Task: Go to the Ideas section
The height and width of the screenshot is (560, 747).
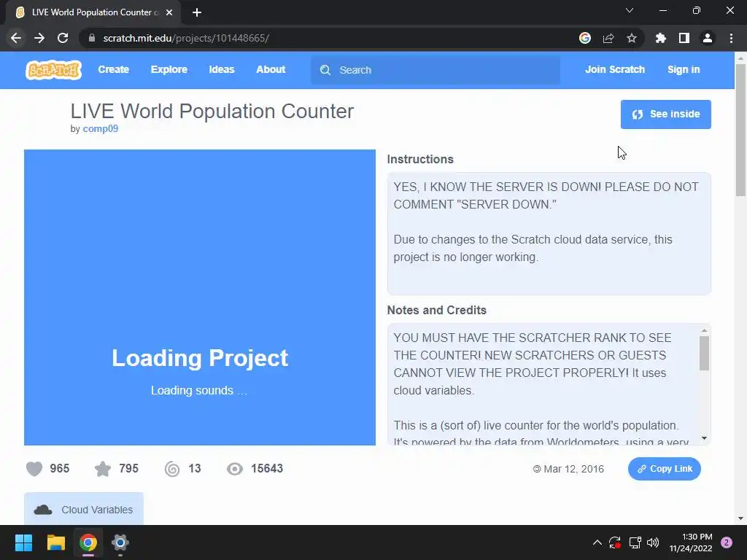Action: tap(222, 69)
